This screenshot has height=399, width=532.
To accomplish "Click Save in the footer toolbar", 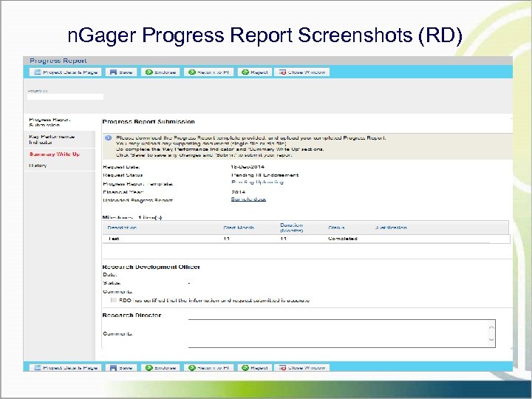I will [121, 367].
